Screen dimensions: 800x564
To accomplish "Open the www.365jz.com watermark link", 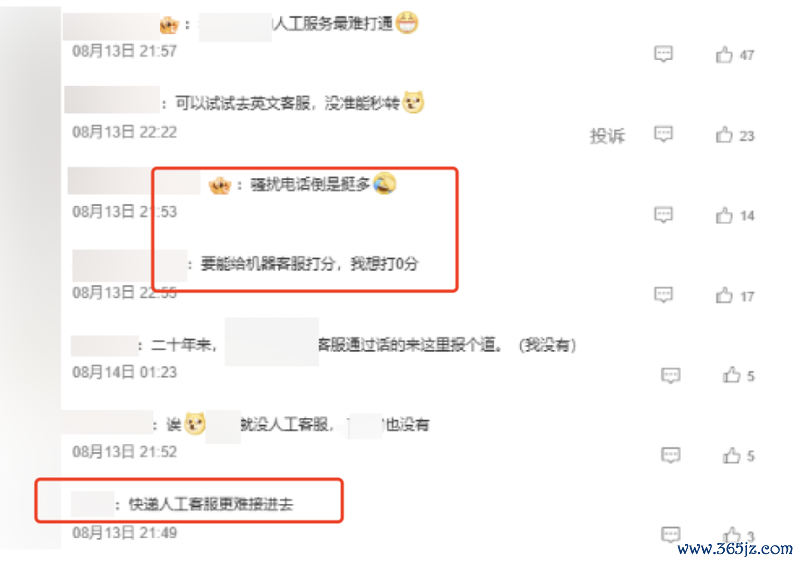I will 735,549.
